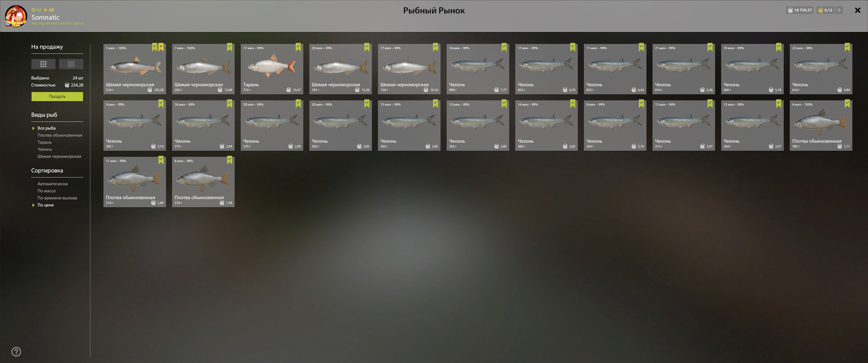Click the star trophy marker on 518 g Шемая

[161, 47]
